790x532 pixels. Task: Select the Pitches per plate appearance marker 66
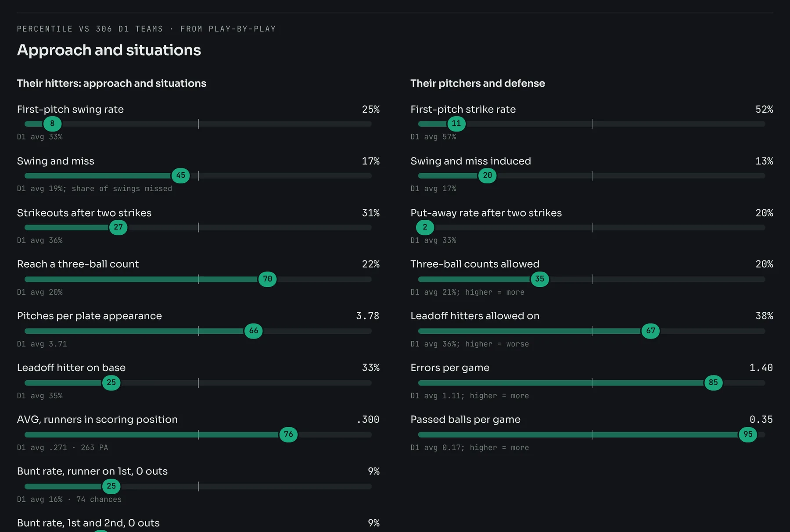254,331
